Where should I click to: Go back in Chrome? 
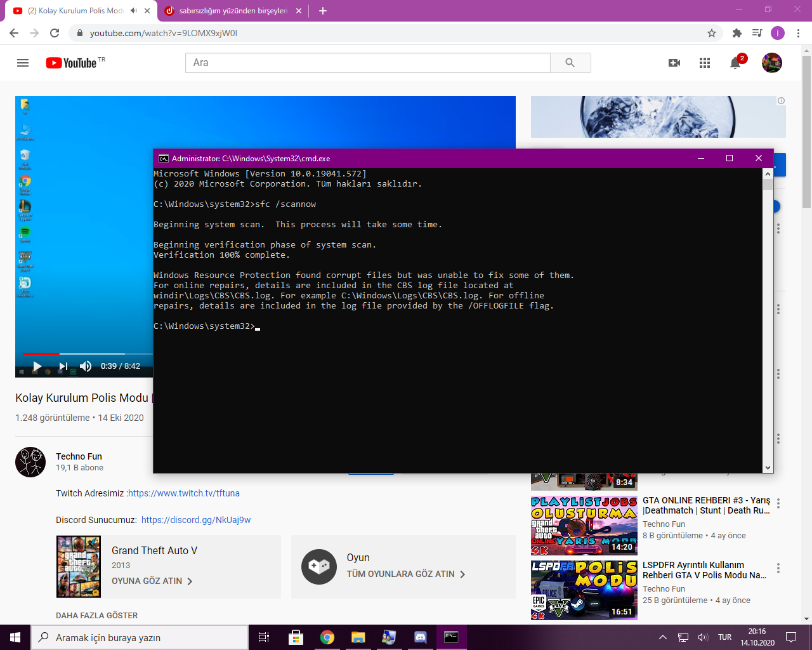(14, 33)
